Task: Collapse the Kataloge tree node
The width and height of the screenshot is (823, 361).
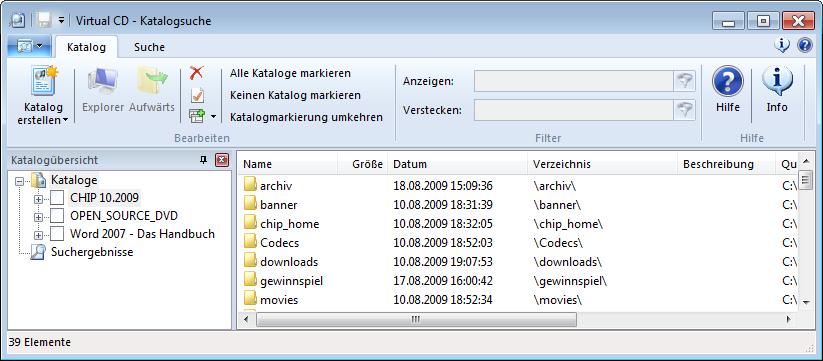Action: (x=20, y=181)
